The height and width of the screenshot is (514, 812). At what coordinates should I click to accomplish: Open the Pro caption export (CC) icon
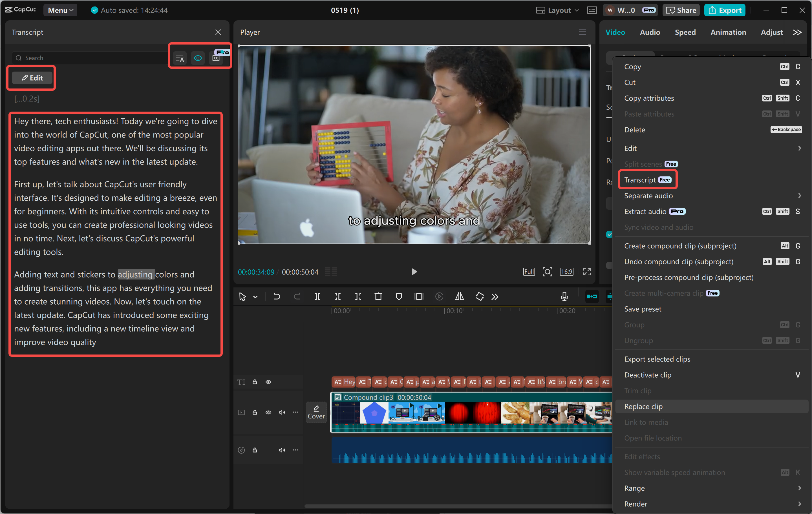tap(217, 58)
